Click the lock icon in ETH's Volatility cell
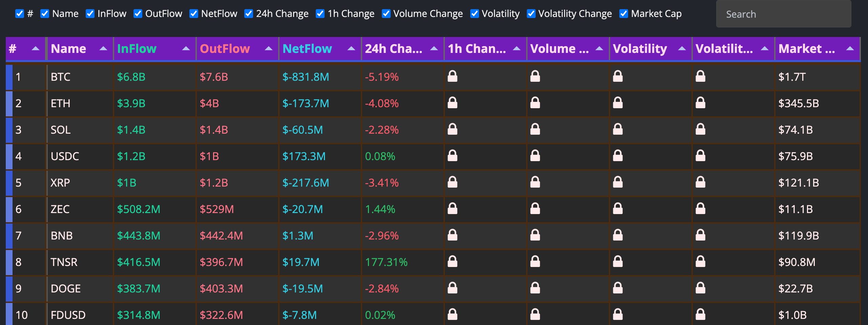The width and height of the screenshot is (868, 325). (x=618, y=103)
